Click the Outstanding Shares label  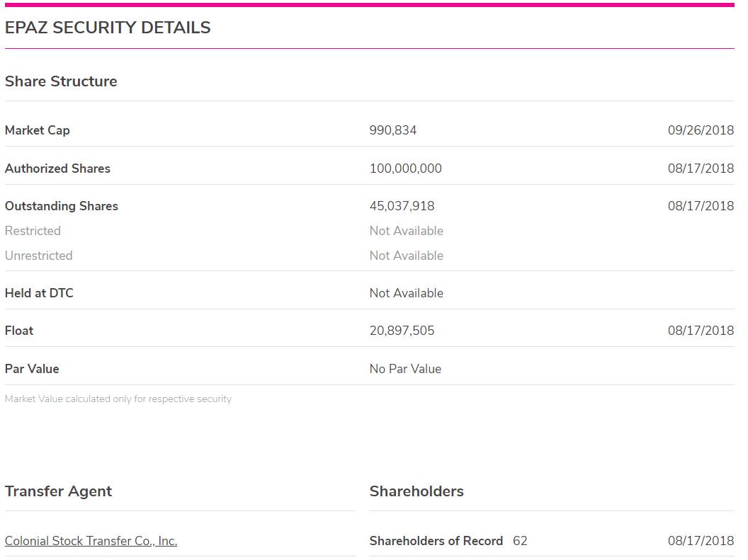(62, 206)
